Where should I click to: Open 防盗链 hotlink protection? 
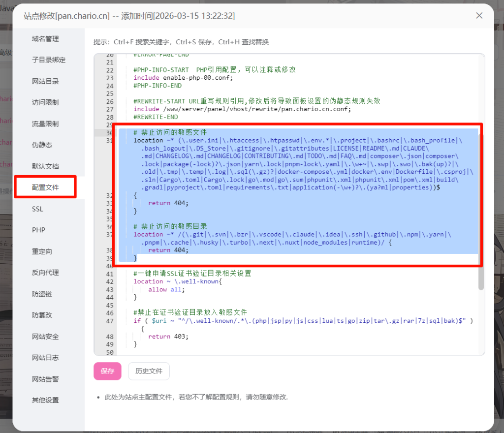[42, 294]
